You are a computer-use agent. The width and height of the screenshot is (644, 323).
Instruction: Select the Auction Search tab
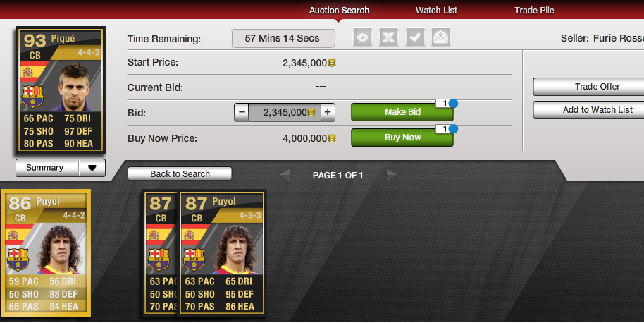click(339, 11)
